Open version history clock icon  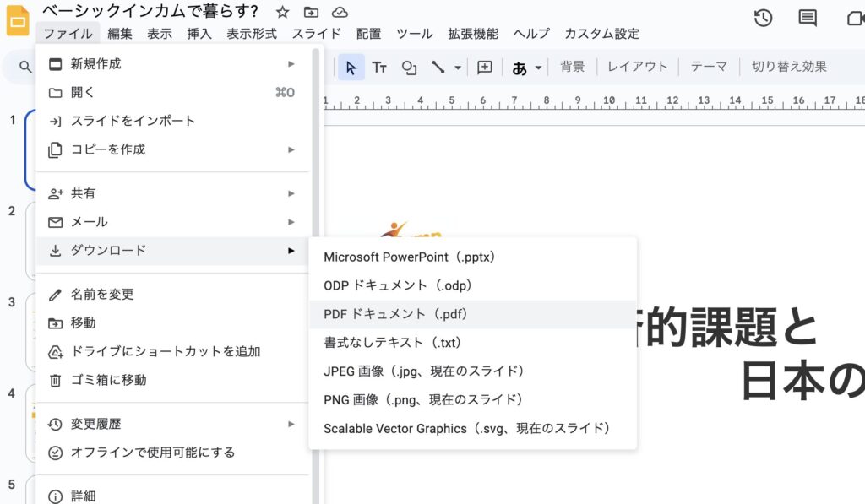tap(763, 18)
